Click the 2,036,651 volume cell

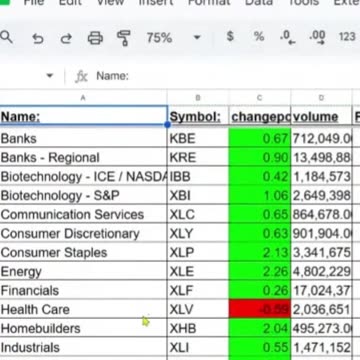coord(321,309)
